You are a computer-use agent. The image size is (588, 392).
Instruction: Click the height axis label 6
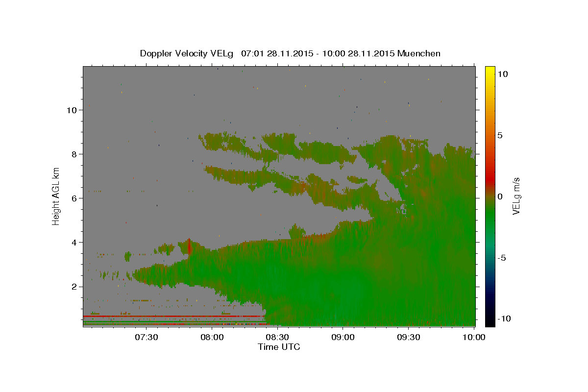tap(74, 198)
